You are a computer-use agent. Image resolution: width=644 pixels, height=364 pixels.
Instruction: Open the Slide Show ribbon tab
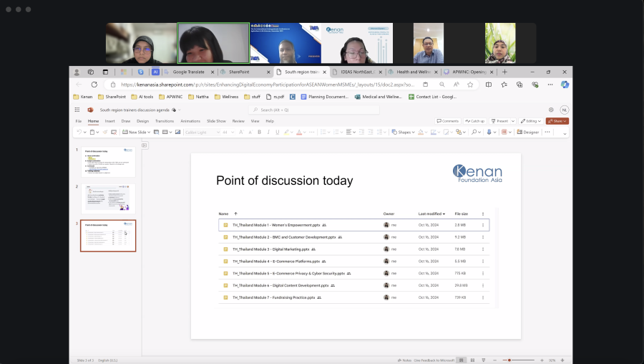click(216, 121)
